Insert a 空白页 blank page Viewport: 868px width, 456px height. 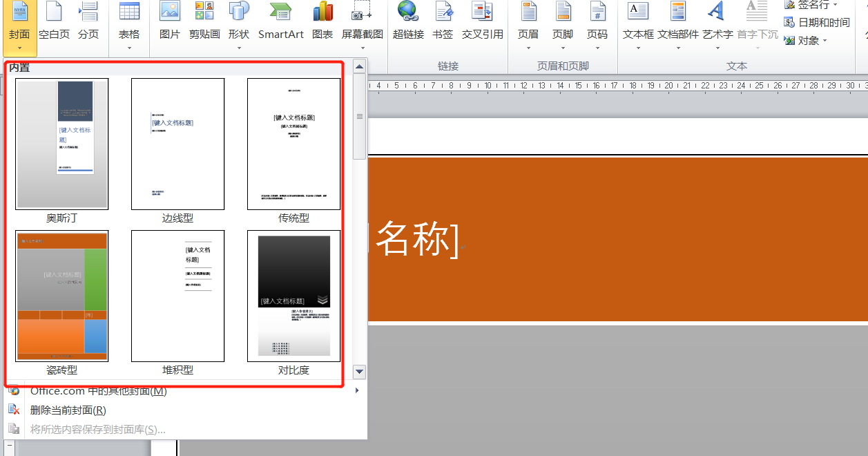click(x=54, y=21)
